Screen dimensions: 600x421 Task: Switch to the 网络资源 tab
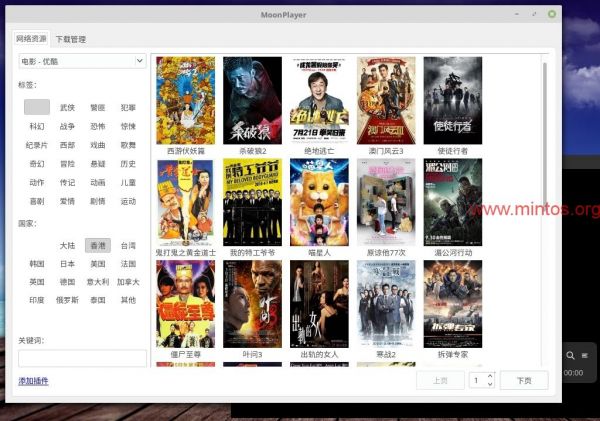pyautogui.click(x=31, y=39)
